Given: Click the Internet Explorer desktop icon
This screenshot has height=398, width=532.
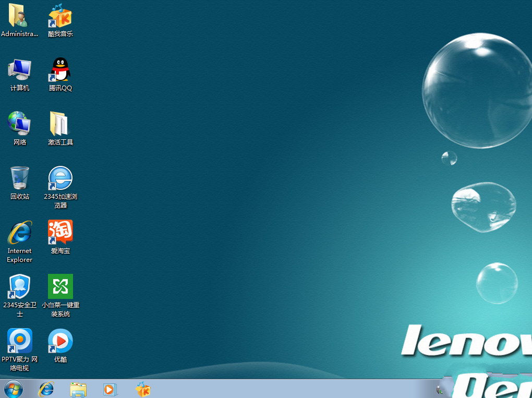Looking at the screenshot, I should coord(19,233).
